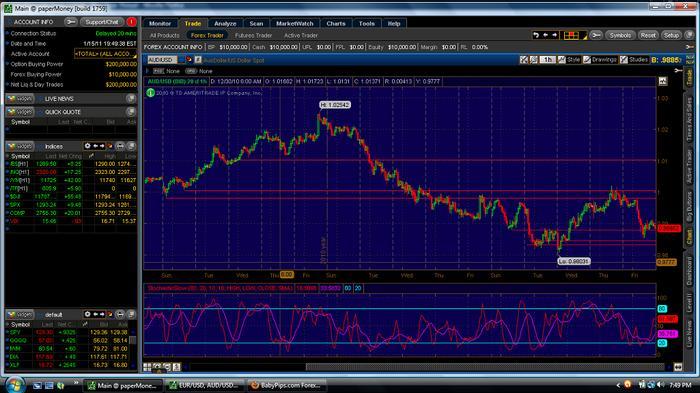Click the red alert notification icon

pos(131,22)
